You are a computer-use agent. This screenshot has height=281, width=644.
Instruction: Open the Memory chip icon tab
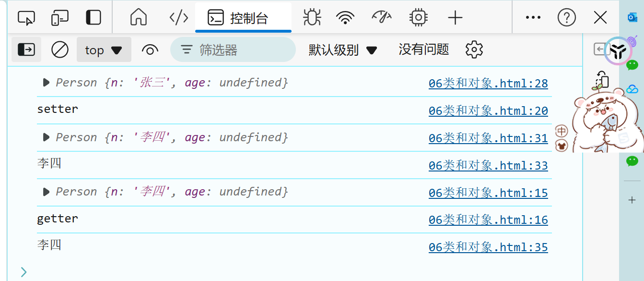pyautogui.click(x=419, y=18)
